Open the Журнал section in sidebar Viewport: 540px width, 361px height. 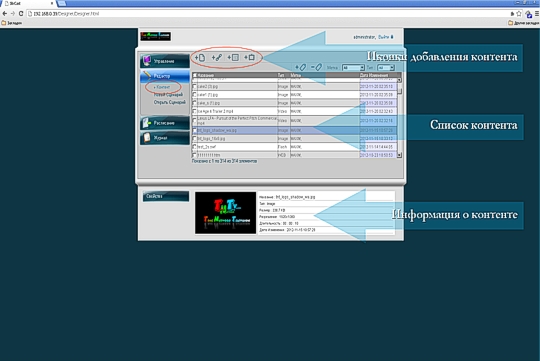(x=165, y=138)
